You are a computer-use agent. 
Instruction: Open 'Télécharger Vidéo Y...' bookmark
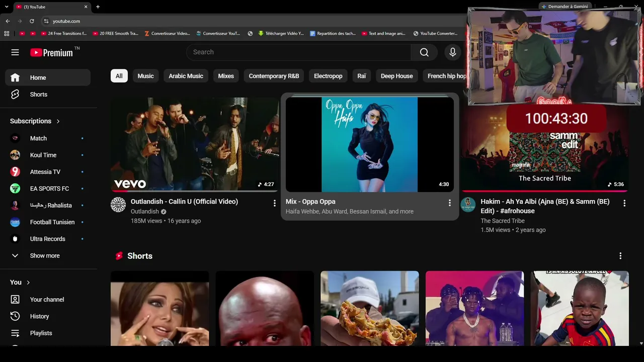281,34
